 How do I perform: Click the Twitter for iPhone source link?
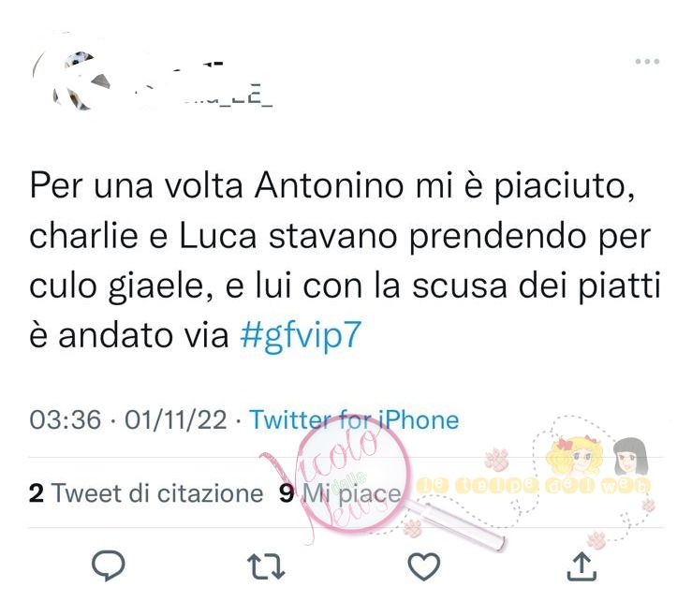(354, 419)
